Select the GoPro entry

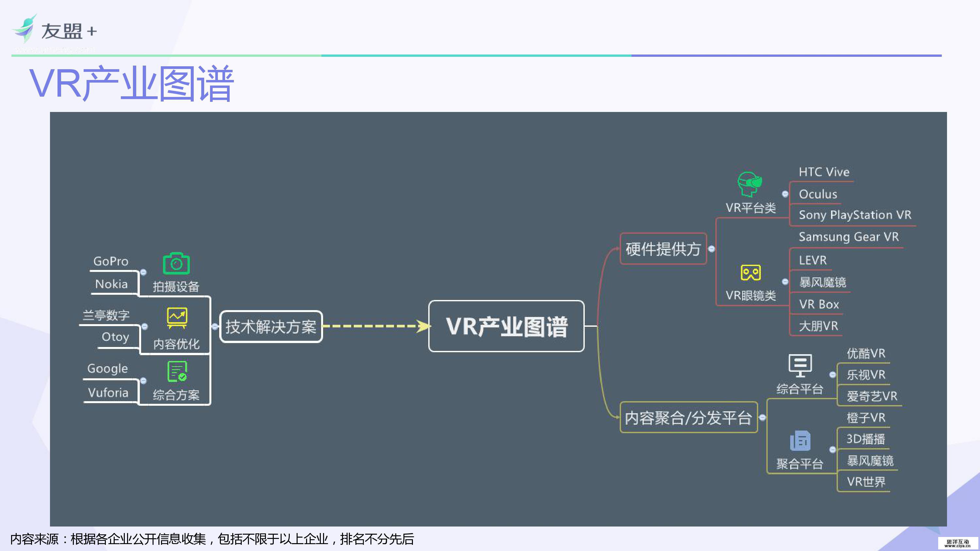point(111,261)
